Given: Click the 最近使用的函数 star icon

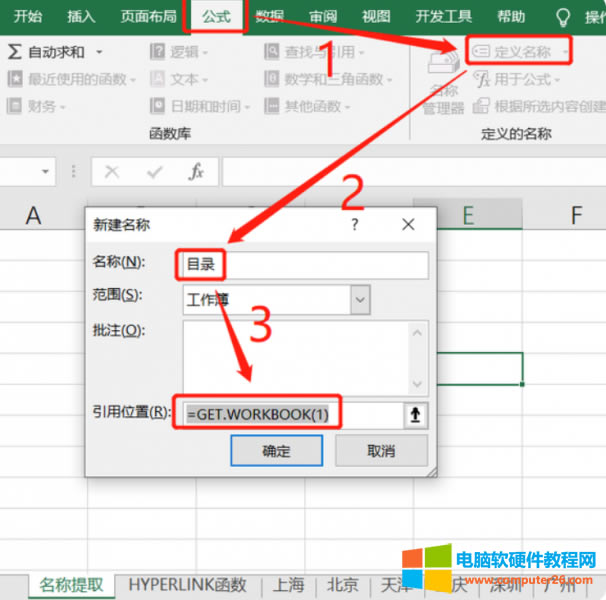Looking at the screenshot, I should [x=15, y=79].
